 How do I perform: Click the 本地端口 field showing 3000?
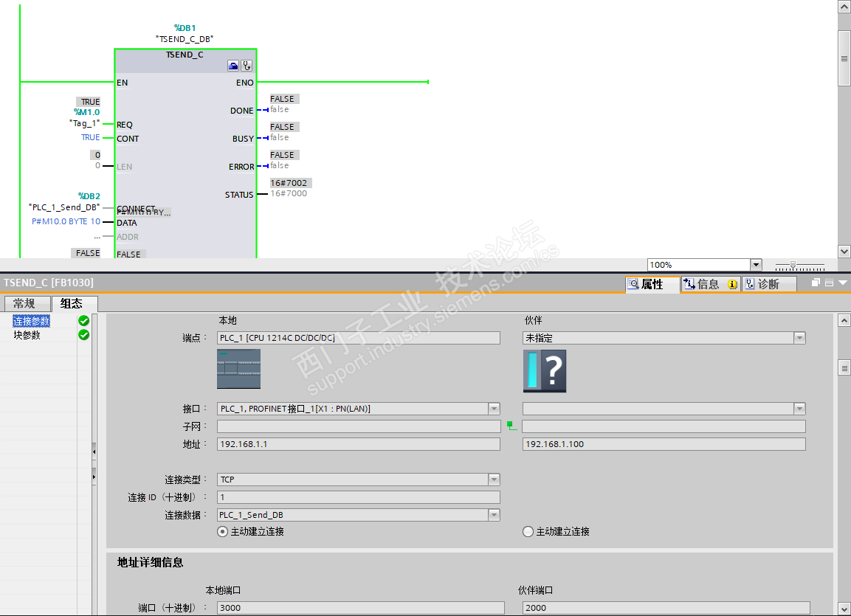(x=360, y=608)
